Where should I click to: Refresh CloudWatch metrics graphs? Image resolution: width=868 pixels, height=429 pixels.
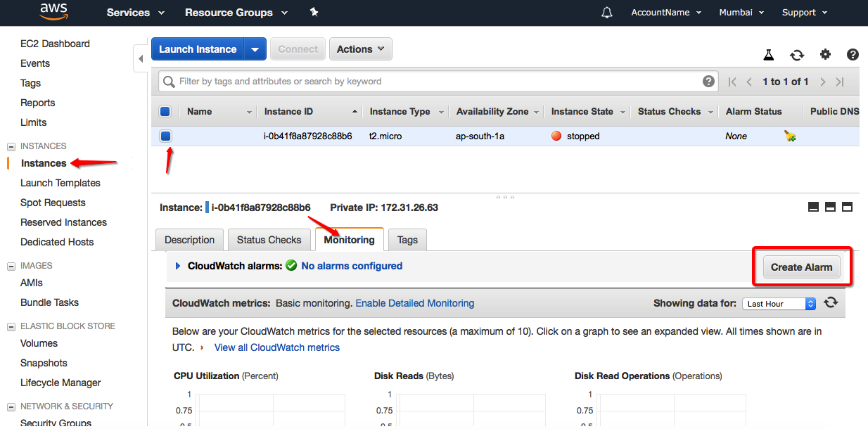831,302
